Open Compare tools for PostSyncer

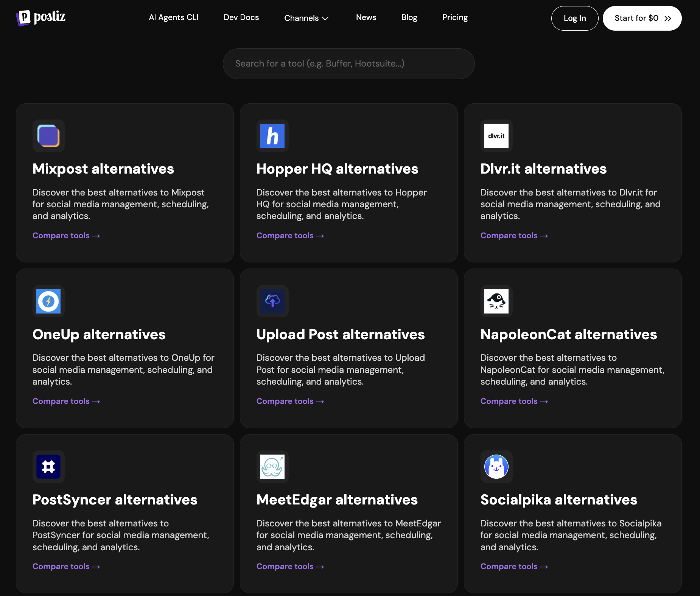(66, 567)
